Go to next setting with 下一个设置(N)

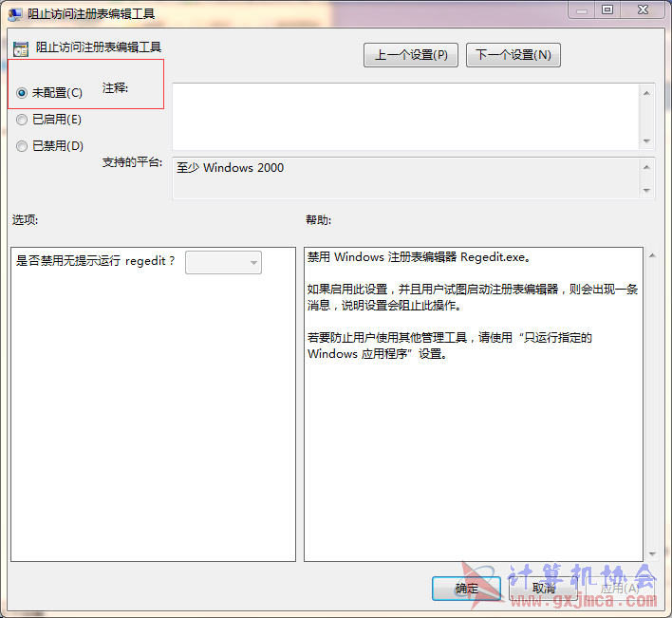(513, 55)
